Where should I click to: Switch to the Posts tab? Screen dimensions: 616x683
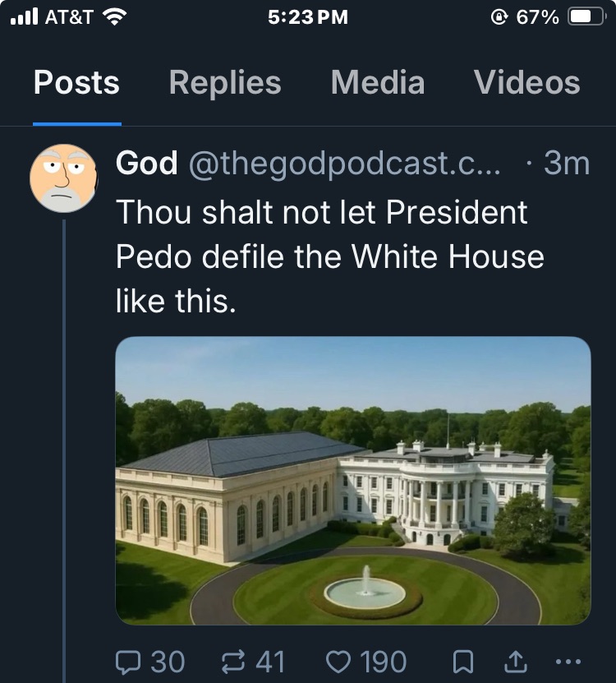tap(76, 83)
